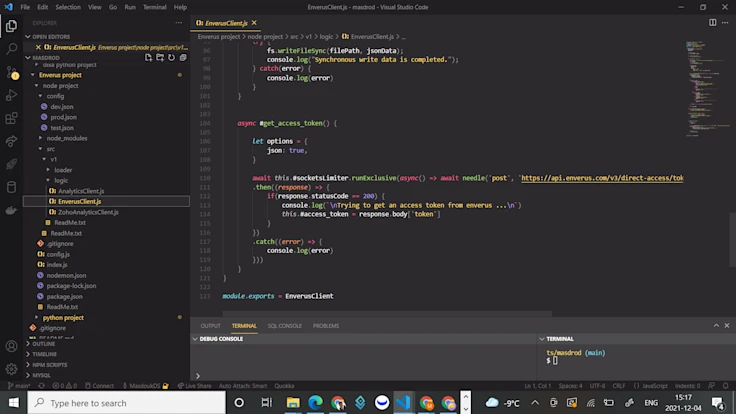Screen dimensions: 736x414
Task: Open the Manage settings gear
Action: 11,369
